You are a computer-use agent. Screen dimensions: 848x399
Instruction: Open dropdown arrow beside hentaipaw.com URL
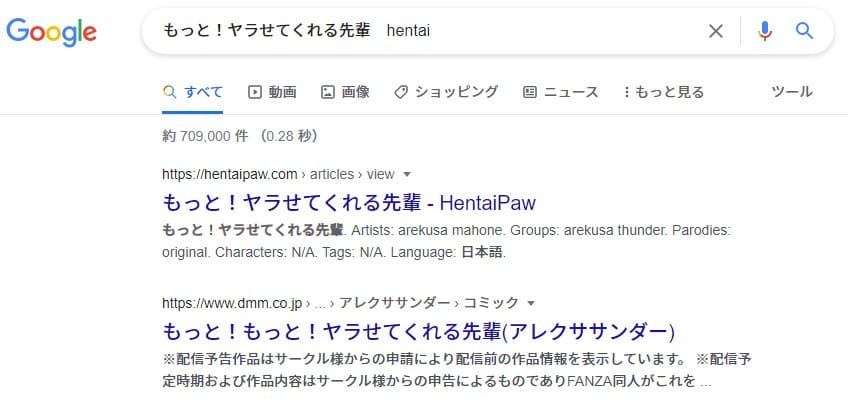click(407, 175)
